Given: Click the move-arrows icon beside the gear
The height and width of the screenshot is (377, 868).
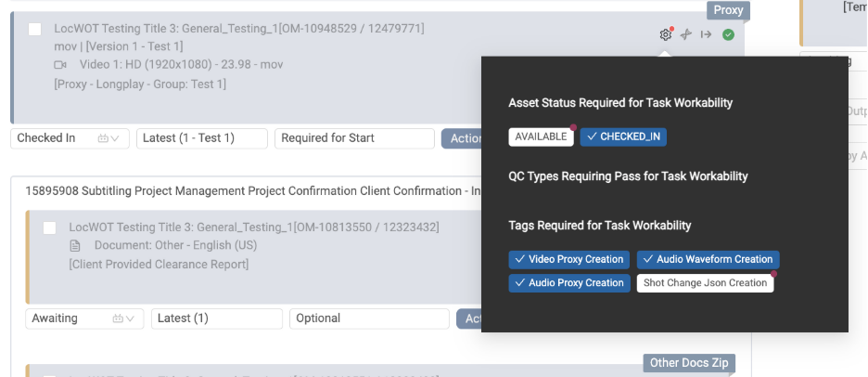Looking at the screenshot, I should pos(686,35).
